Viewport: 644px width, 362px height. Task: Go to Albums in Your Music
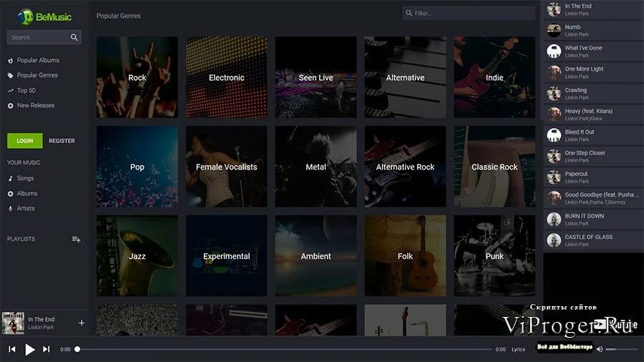tap(26, 193)
